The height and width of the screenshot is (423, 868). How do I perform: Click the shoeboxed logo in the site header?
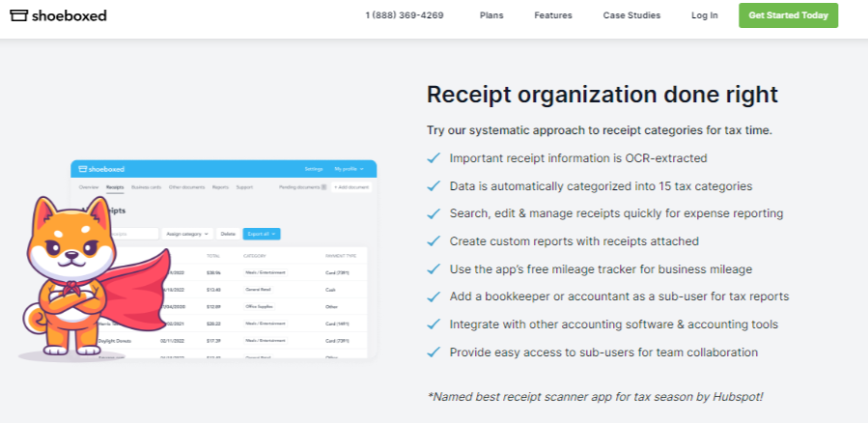tap(58, 15)
